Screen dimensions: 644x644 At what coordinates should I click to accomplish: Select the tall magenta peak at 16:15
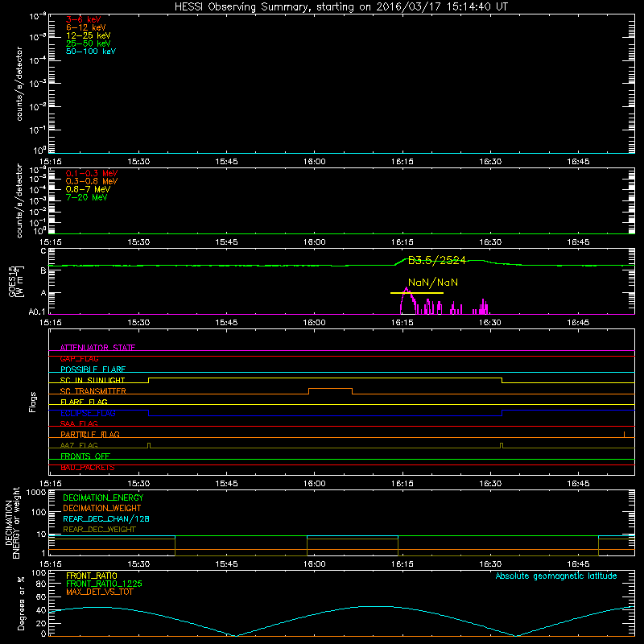pos(407,301)
